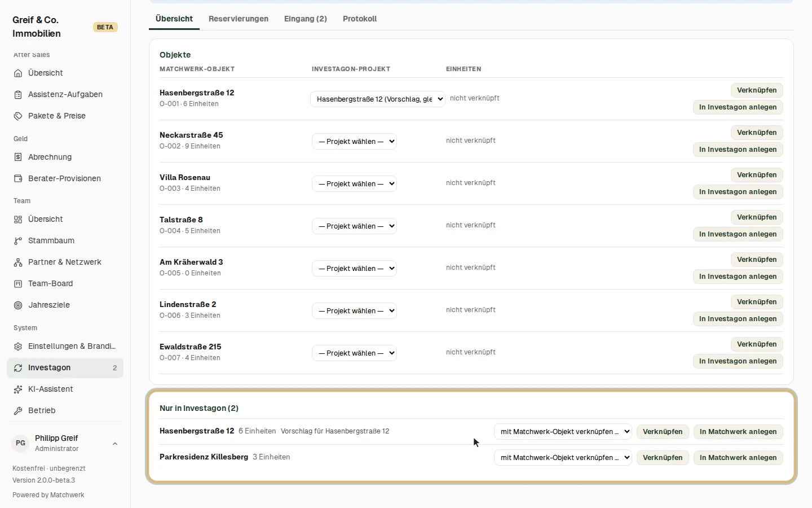Screen dimensions: 812x508
Task: Open KI-Assistent in the sidebar
Action: 65,389
